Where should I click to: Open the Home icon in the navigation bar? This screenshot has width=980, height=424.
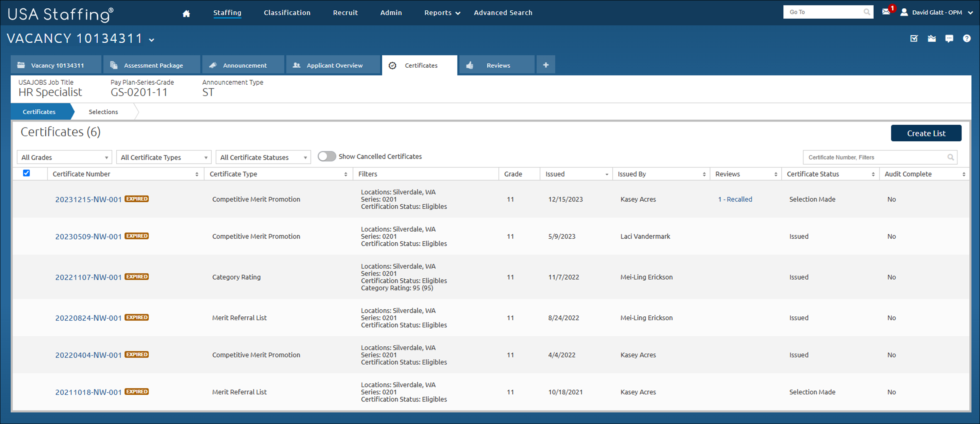186,12
